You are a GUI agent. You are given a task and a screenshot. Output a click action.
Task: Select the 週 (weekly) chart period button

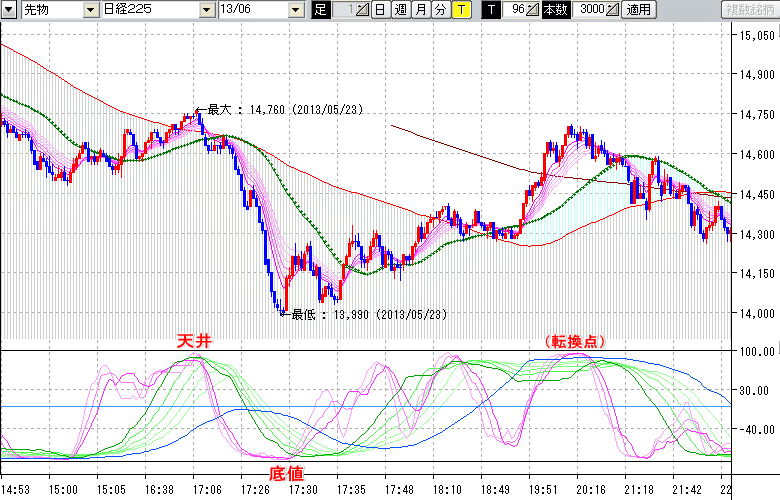[x=400, y=10]
